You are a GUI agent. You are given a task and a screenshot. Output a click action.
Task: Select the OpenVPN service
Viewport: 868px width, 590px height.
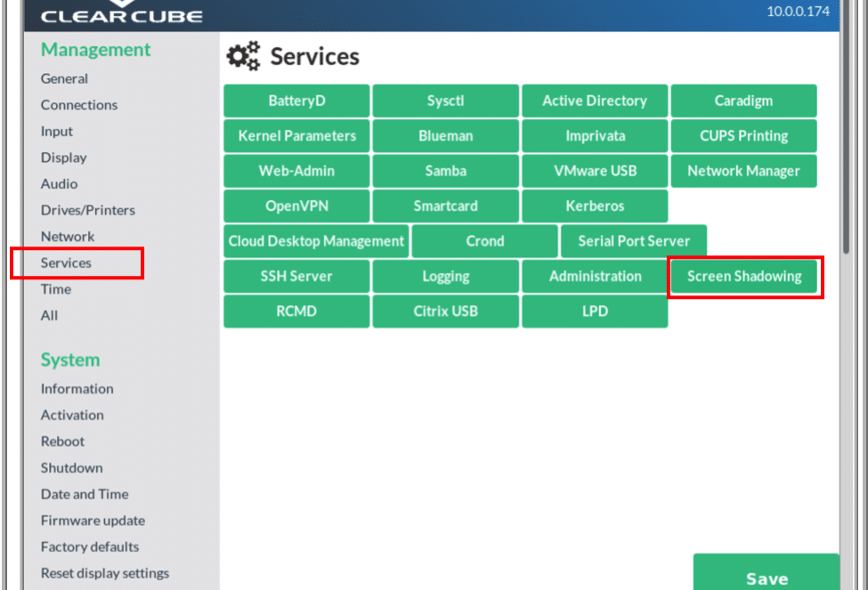tap(296, 206)
